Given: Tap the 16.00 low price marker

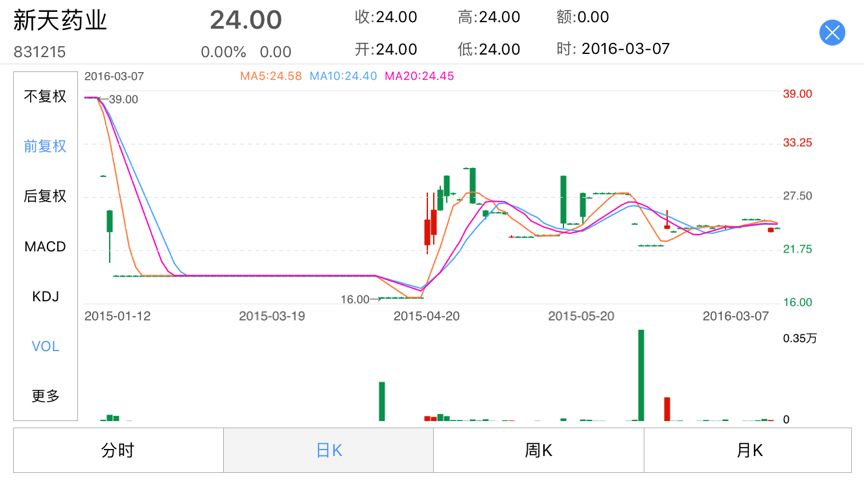Looking at the screenshot, I should pyautogui.click(x=355, y=299).
